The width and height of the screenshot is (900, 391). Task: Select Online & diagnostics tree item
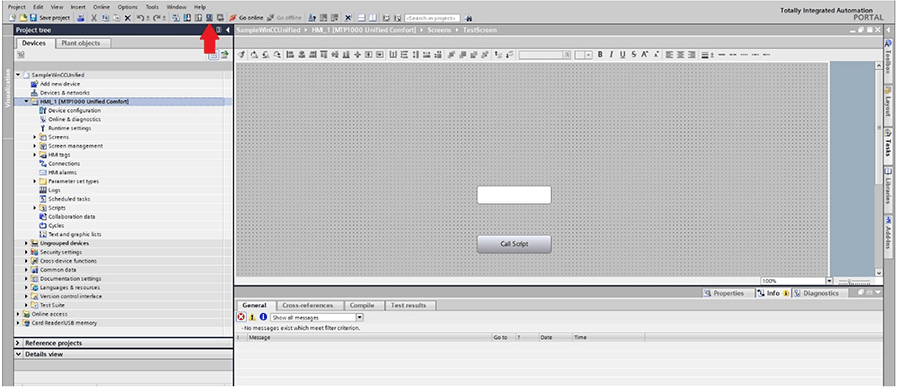point(74,119)
